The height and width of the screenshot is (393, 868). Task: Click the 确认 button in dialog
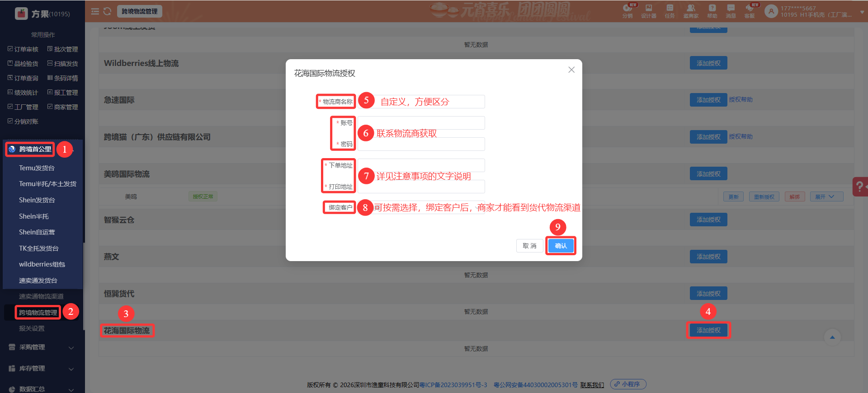(561, 246)
